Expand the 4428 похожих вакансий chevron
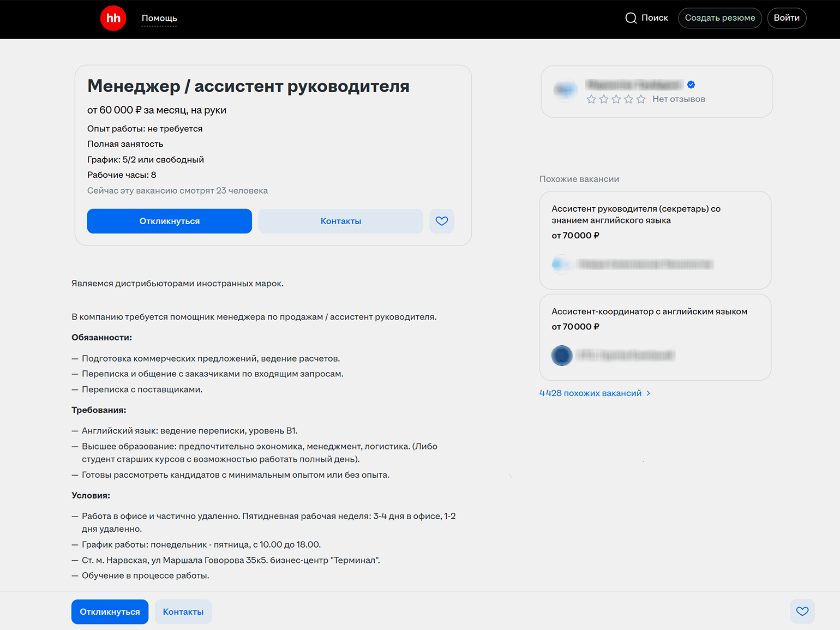The height and width of the screenshot is (630, 840). (x=648, y=393)
